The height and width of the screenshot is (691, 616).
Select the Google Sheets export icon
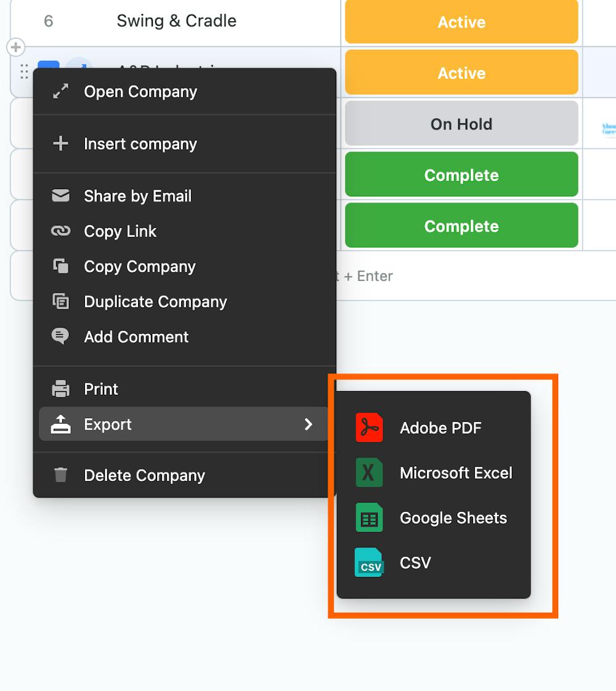369,518
